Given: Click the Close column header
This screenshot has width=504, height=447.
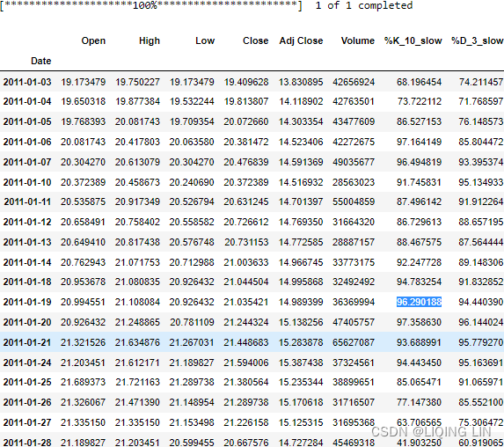Looking at the screenshot, I should coord(256,40).
